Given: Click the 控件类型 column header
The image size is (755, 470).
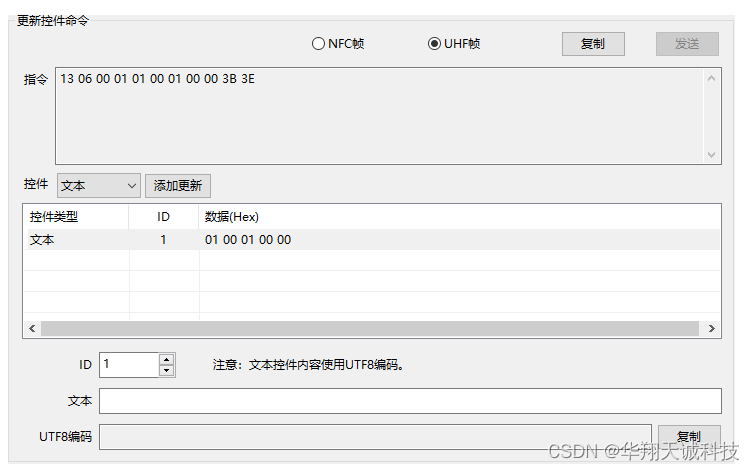Looking at the screenshot, I should 76,217.
